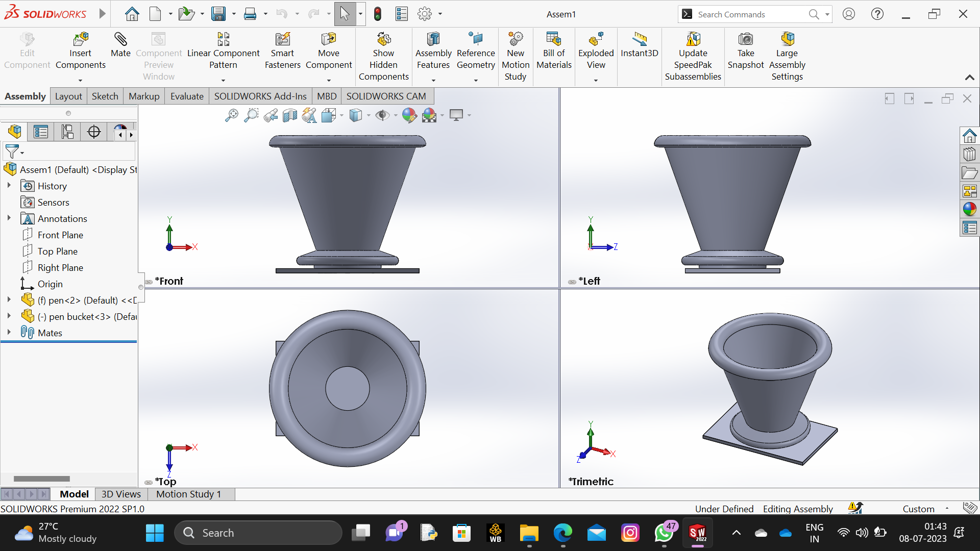Select Origin in feature tree

(x=50, y=284)
